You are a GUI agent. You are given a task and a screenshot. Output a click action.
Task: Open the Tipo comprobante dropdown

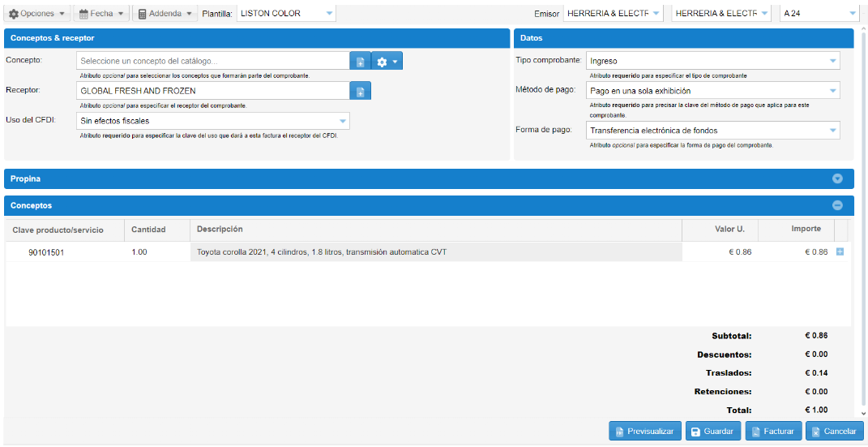(712, 61)
